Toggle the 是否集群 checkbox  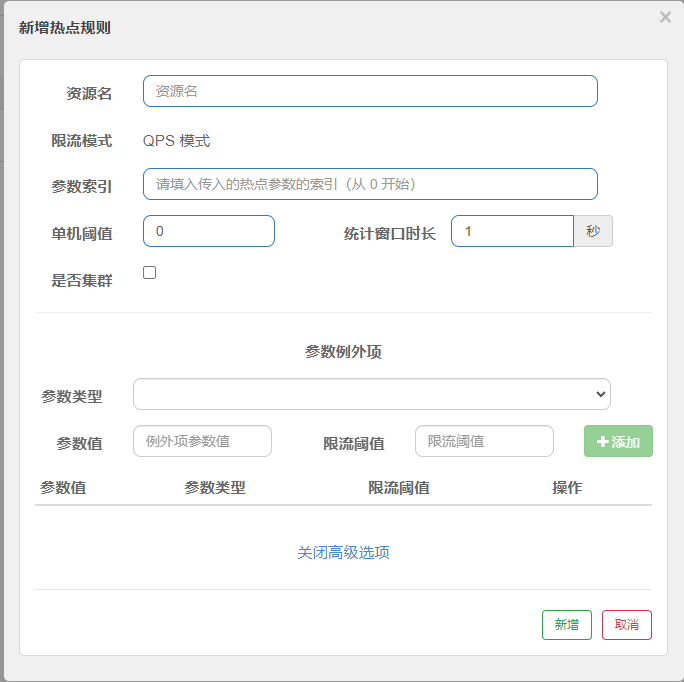point(149,273)
